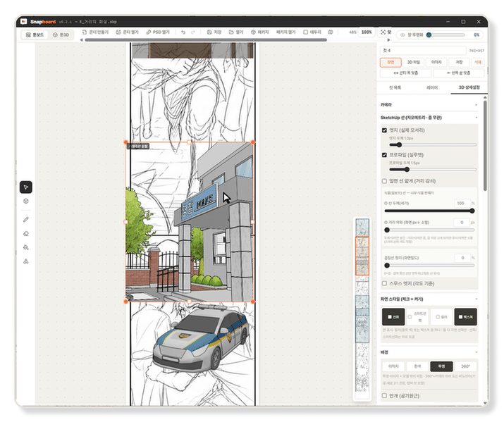Click the eye icon beside 창 투명화
The height and width of the screenshot is (422, 504).
pyautogui.click(x=402, y=35)
